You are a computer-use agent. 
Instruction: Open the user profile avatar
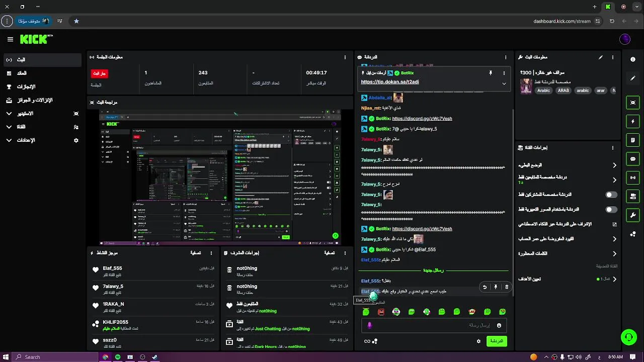click(625, 39)
